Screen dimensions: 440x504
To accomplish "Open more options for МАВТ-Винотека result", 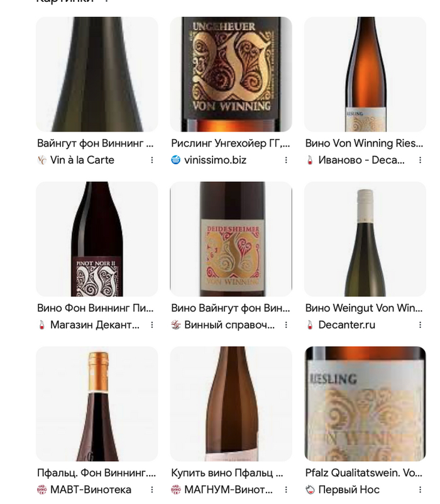I will click(x=152, y=490).
